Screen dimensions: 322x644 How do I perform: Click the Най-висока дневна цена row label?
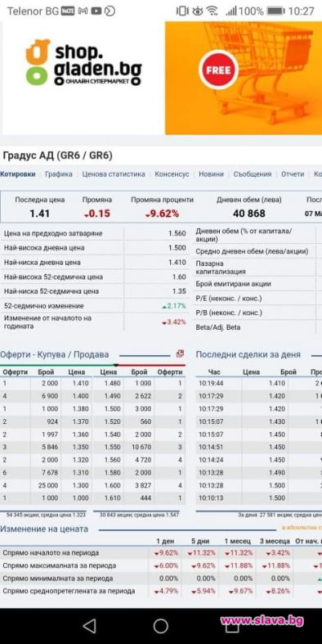44,248
